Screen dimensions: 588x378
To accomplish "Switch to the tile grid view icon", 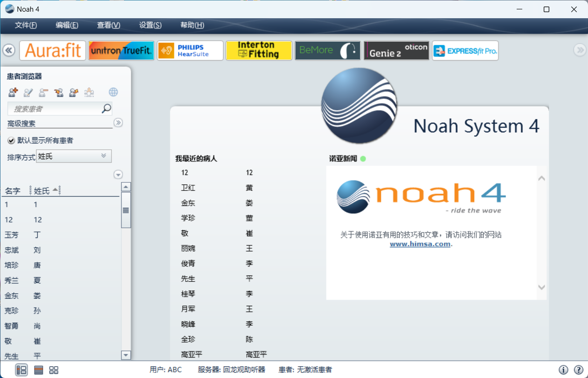I will click(54, 370).
